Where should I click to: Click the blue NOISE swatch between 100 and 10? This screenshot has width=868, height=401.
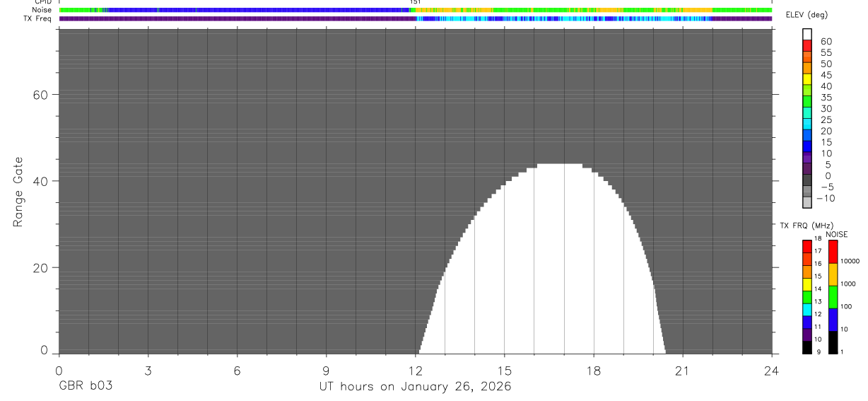(x=833, y=320)
